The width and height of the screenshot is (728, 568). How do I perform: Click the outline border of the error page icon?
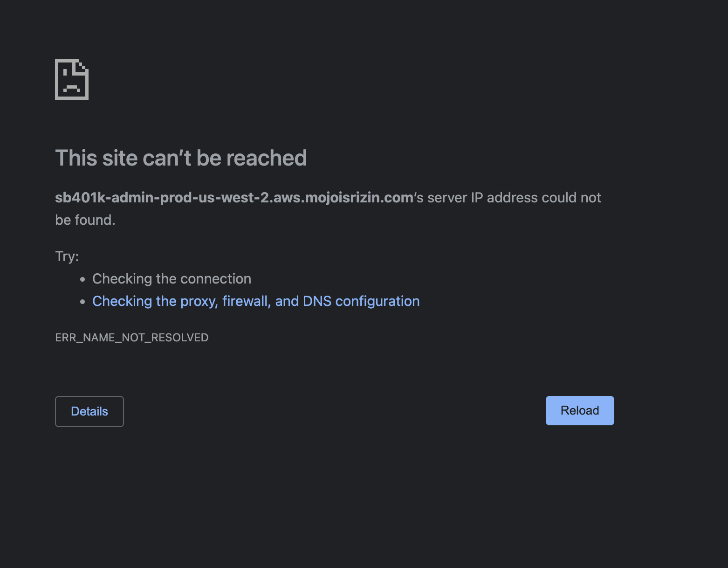pos(55,78)
